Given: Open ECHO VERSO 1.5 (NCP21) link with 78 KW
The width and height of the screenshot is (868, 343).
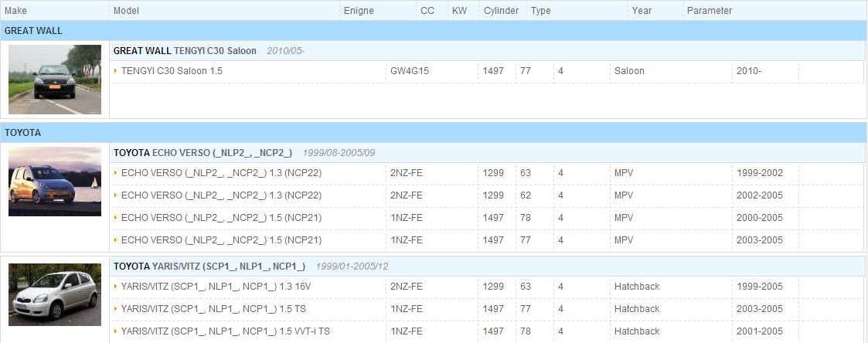Looking at the screenshot, I should tap(221, 218).
